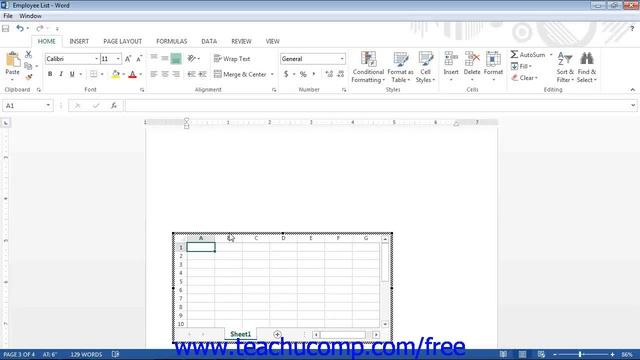
Task: Open the Borders icon
Action: tap(93, 74)
